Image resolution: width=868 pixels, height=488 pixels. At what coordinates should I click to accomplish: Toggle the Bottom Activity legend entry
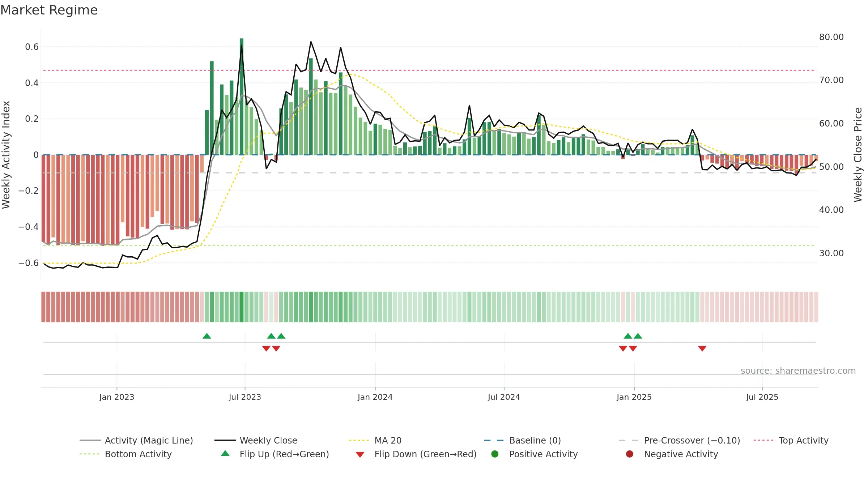(x=125, y=454)
